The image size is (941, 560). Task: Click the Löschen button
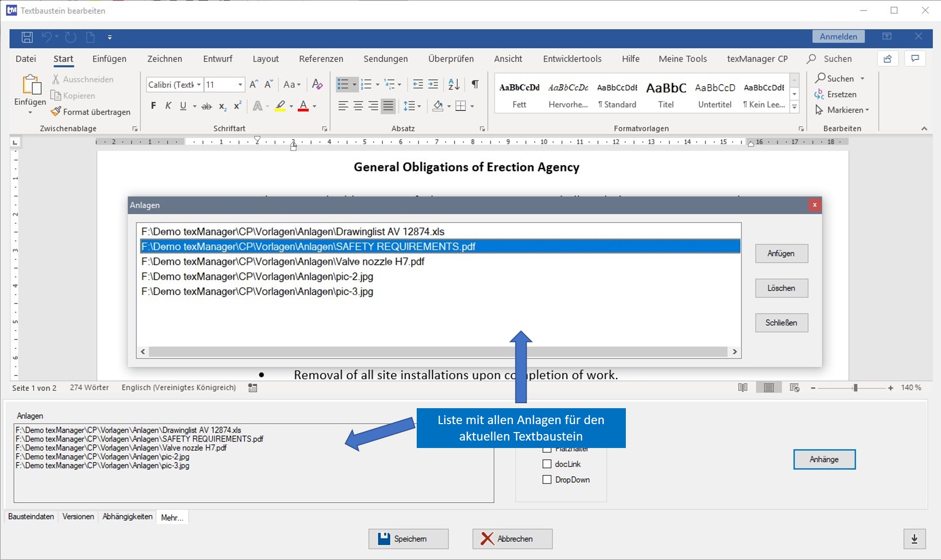click(x=781, y=288)
